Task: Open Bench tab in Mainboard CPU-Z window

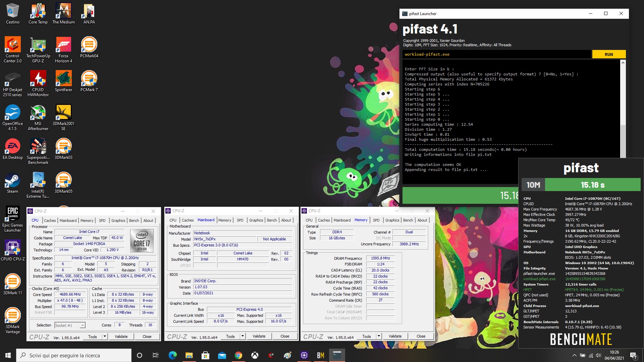Action: point(272,220)
